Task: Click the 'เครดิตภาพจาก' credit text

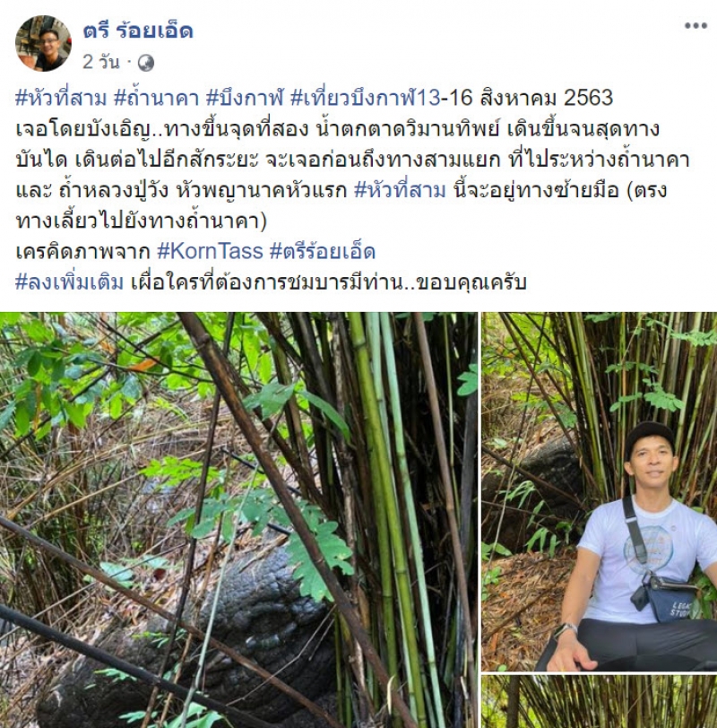Action: (x=82, y=252)
